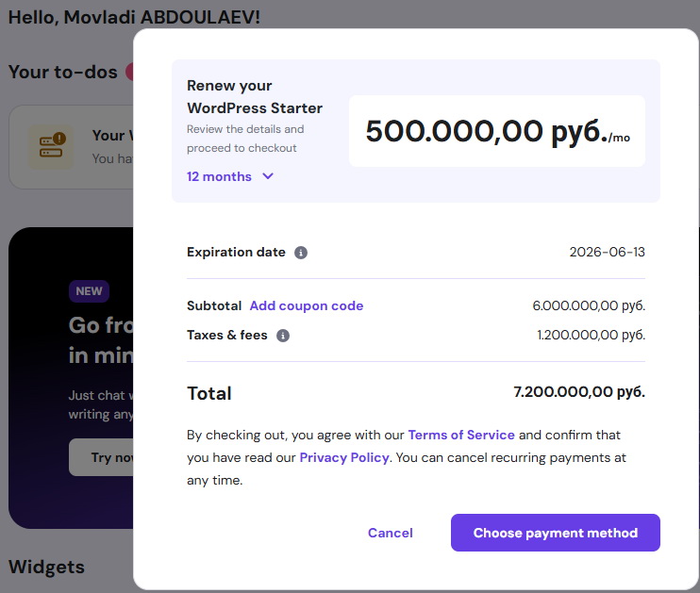Screen dimensions: 700x593
Task: Click the Widgets section heading
Action: pyautogui.click(x=46, y=567)
